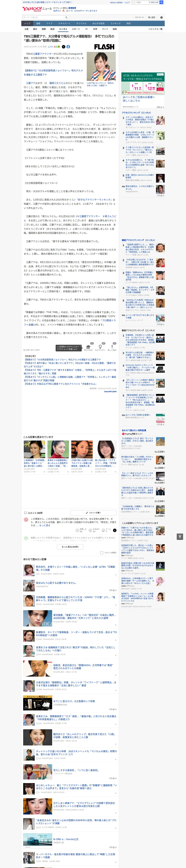Select 有料 tab in navigation
This screenshot has height=868, width=186.
coord(128,24)
